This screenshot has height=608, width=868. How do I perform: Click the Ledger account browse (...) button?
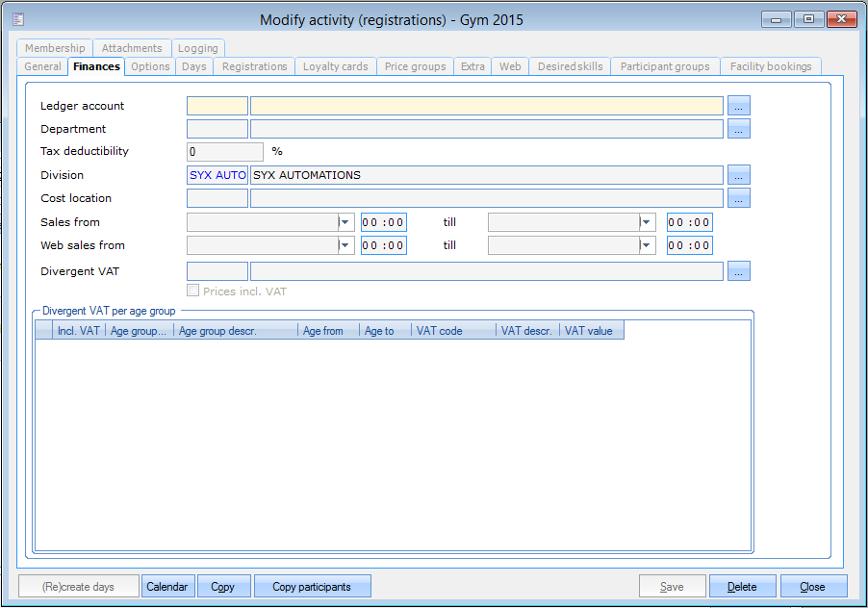[738, 106]
